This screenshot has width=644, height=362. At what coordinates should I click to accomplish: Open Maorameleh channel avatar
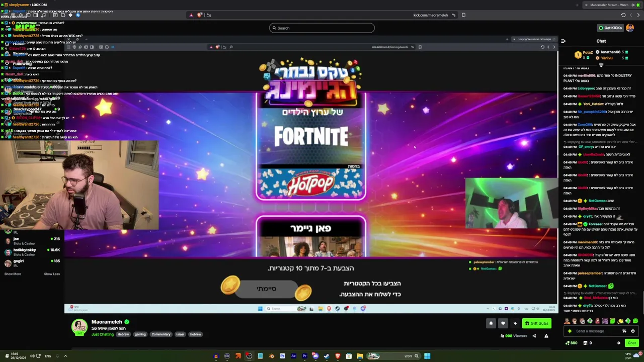(79, 327)
